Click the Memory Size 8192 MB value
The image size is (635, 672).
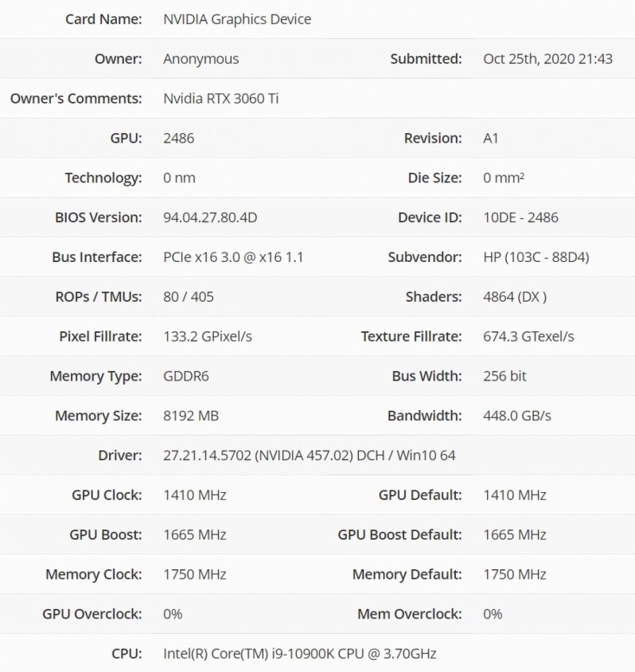click(x=191, y=416)
